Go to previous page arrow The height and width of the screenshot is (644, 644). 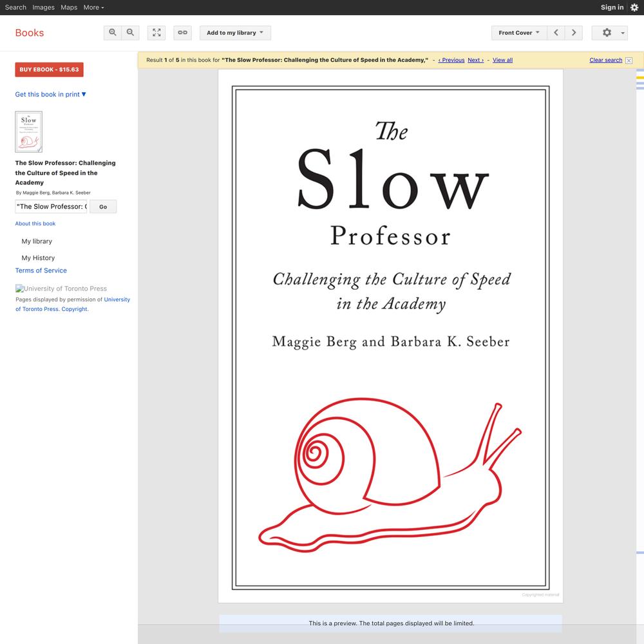[x=556, y=33]
